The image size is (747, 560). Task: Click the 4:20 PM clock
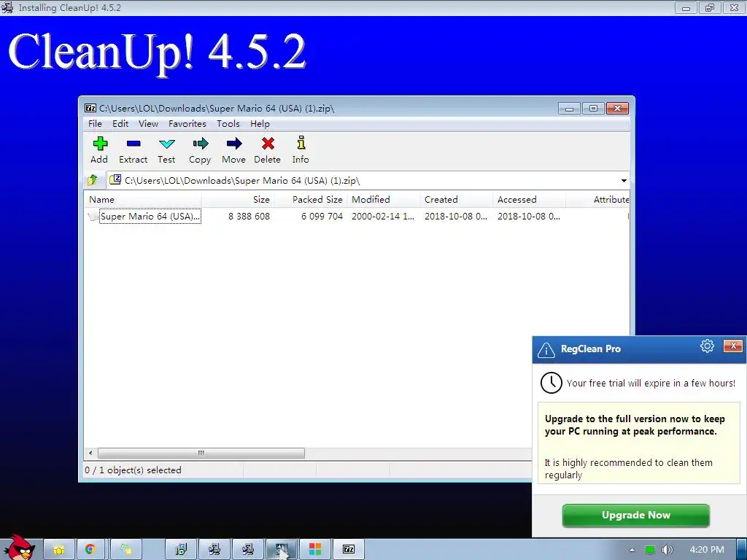tap(706, 550)
